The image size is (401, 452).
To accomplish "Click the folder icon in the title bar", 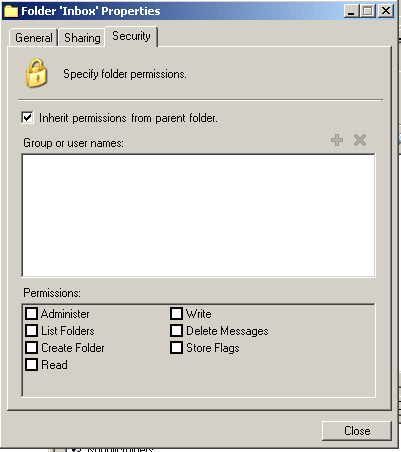I will pyautogui.click(x=11, y=11).
